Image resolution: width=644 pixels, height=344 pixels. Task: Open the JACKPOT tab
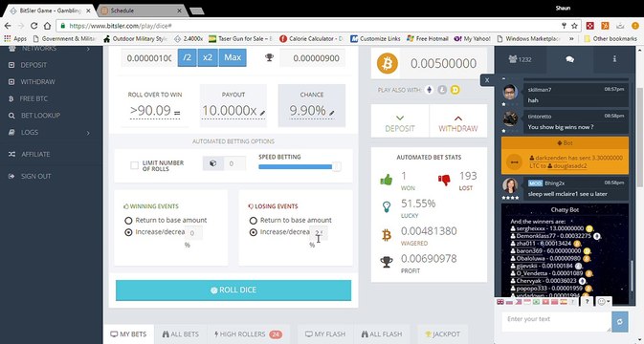[x=442, y=334]
